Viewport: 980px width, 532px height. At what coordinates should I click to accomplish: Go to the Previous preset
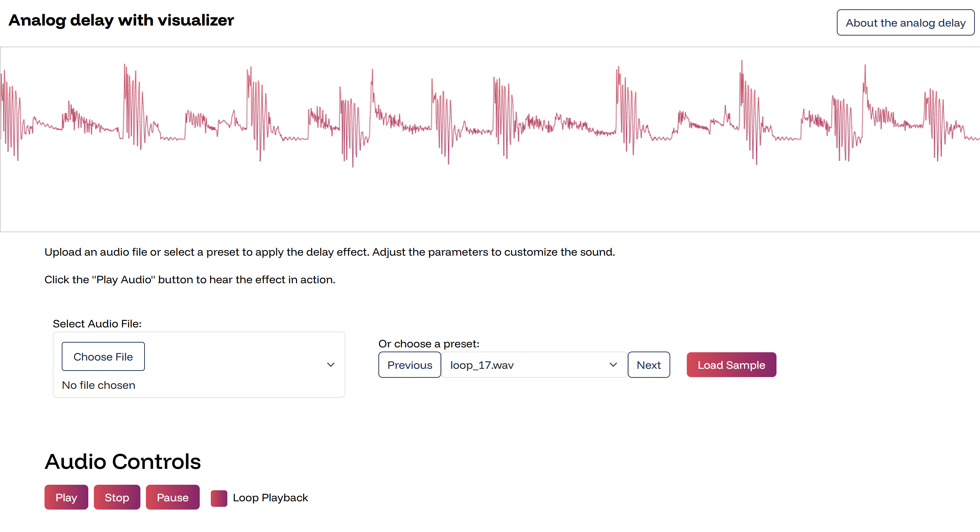pos(409,365)
